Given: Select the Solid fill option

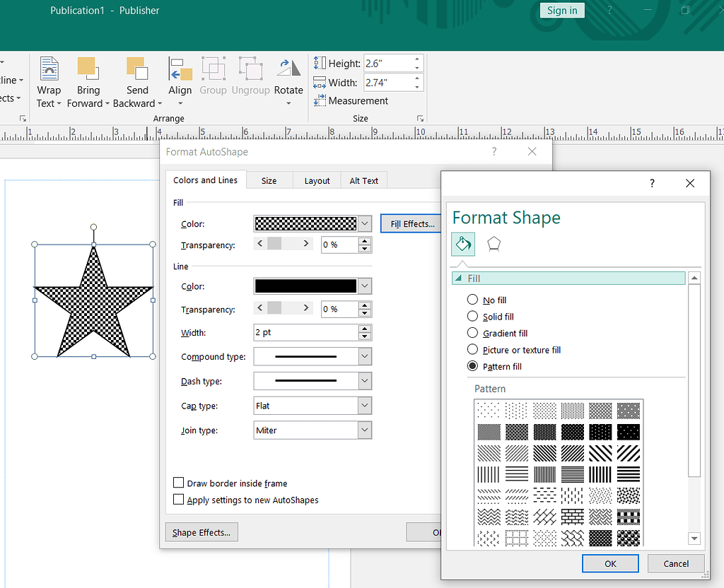Looking at the screenshot, I should tap(472, 316).
